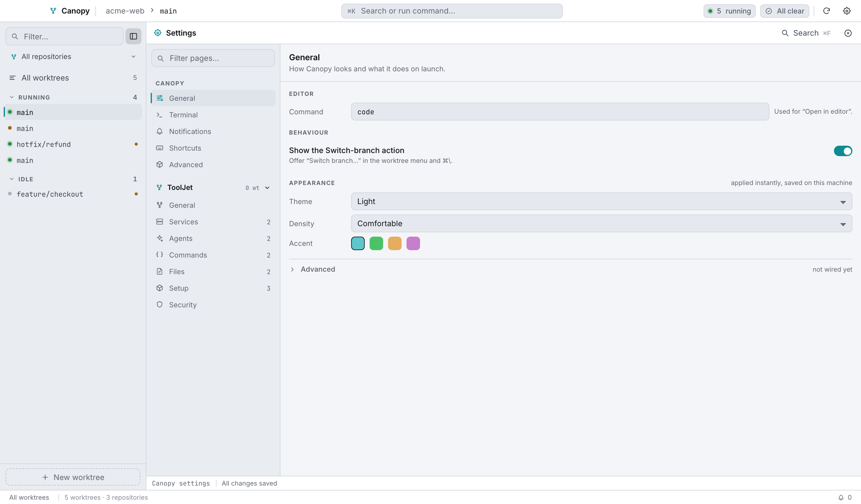Viewport: 861px width, 504px height.
Task: Click the main breadcrumb in top bar
Action: (x=168, y=11)
